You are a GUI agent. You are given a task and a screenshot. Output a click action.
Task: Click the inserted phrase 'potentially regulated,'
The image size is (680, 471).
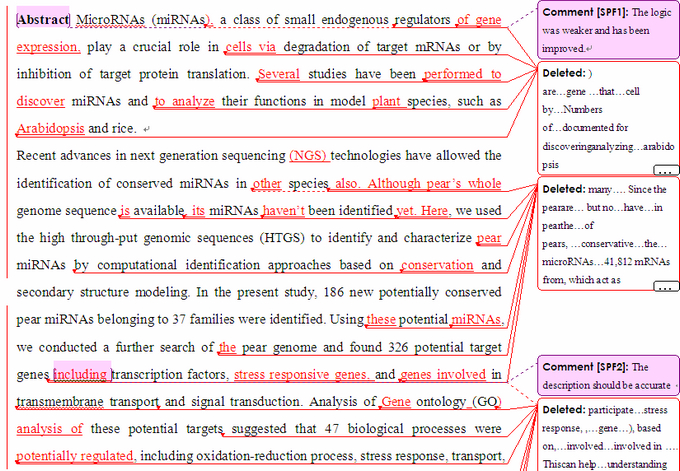[x=76, y=456]
